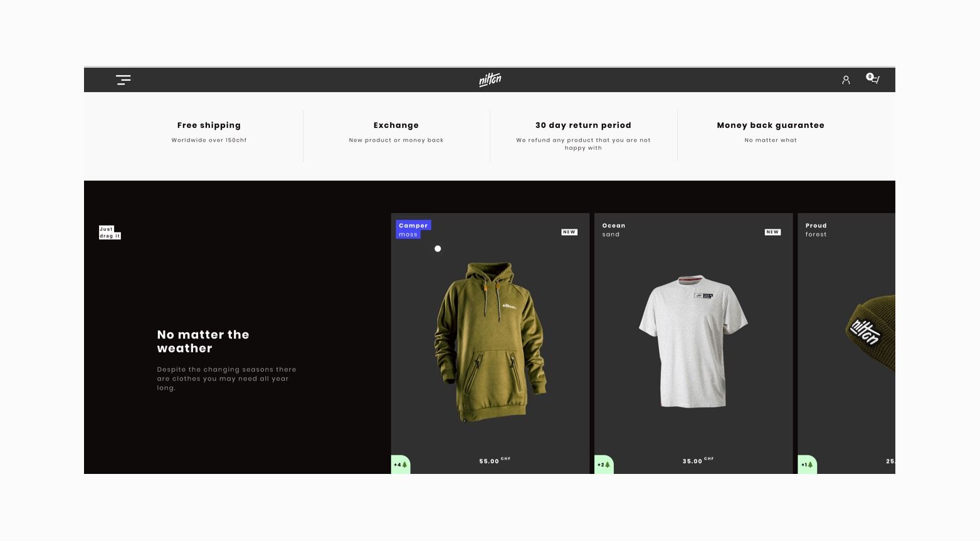Click the Free shipping info block
Screen dimensions: 980x541
pyautogui.click(x=209, y=132)
